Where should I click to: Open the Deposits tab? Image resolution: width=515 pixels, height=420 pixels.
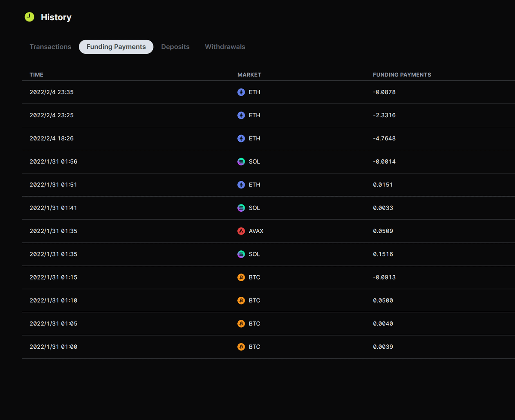coord(175,47)
